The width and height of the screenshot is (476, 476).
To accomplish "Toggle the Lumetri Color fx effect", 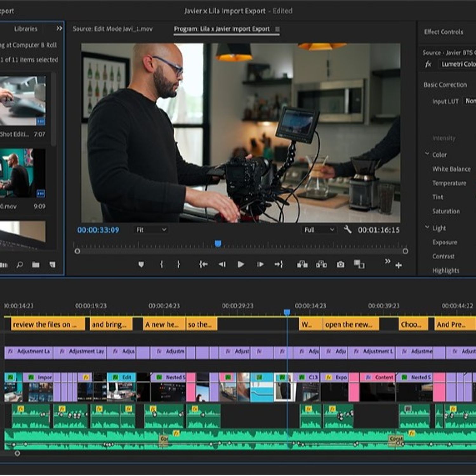I will click(428, 64).
